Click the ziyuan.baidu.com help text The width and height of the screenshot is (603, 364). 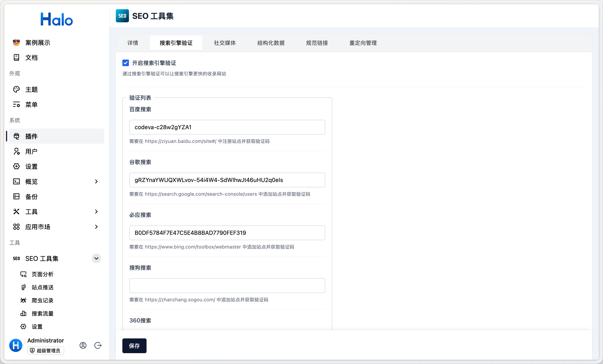pos(199,141)
